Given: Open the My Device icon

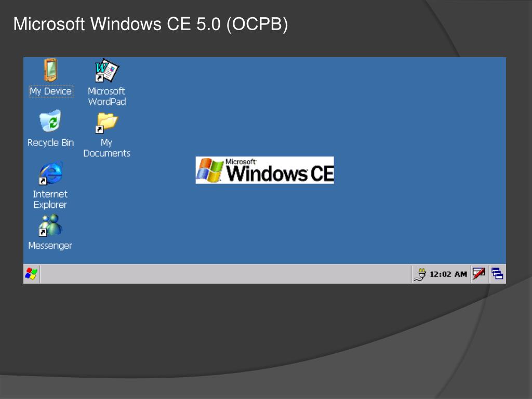Looking at the screenshot, I should click(x=50, y=70).
